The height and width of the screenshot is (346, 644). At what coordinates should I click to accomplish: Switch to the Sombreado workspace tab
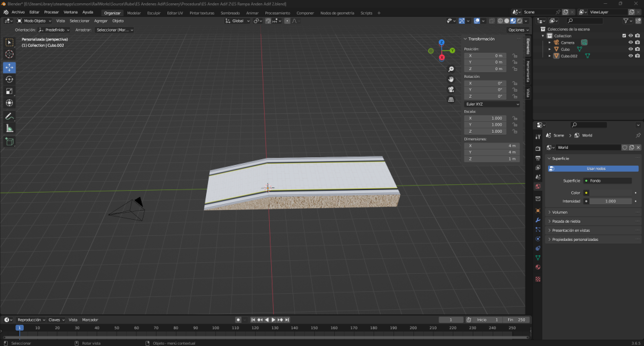coord(230,12)
